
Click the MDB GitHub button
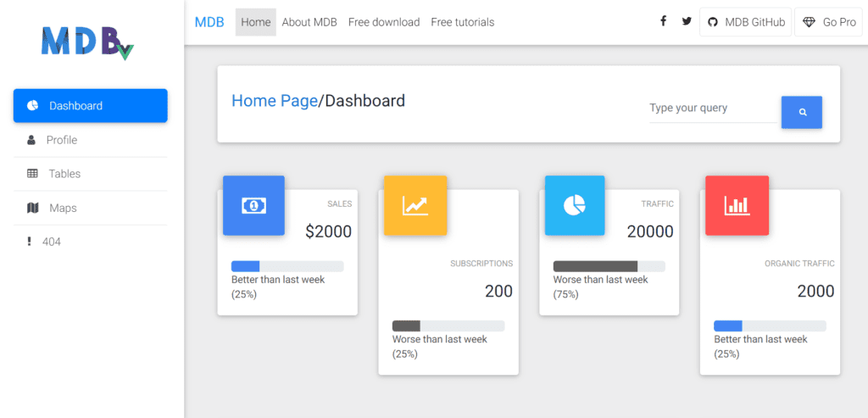coord(745,22)
